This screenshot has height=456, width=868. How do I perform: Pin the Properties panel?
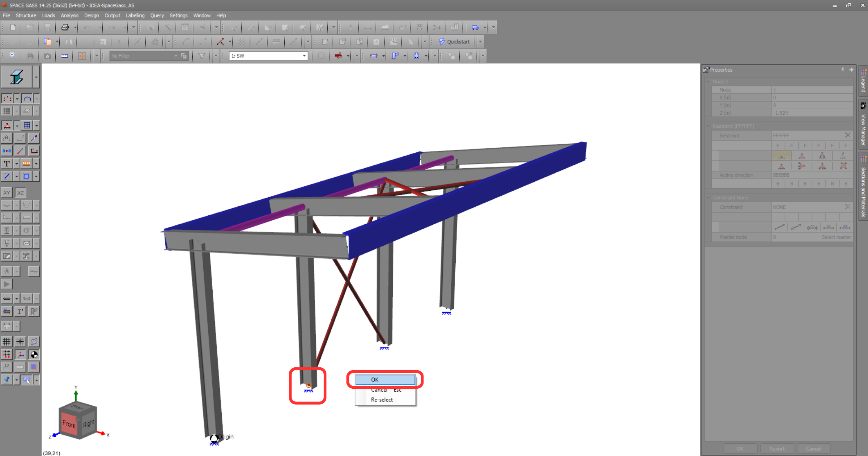click(843, 69)
